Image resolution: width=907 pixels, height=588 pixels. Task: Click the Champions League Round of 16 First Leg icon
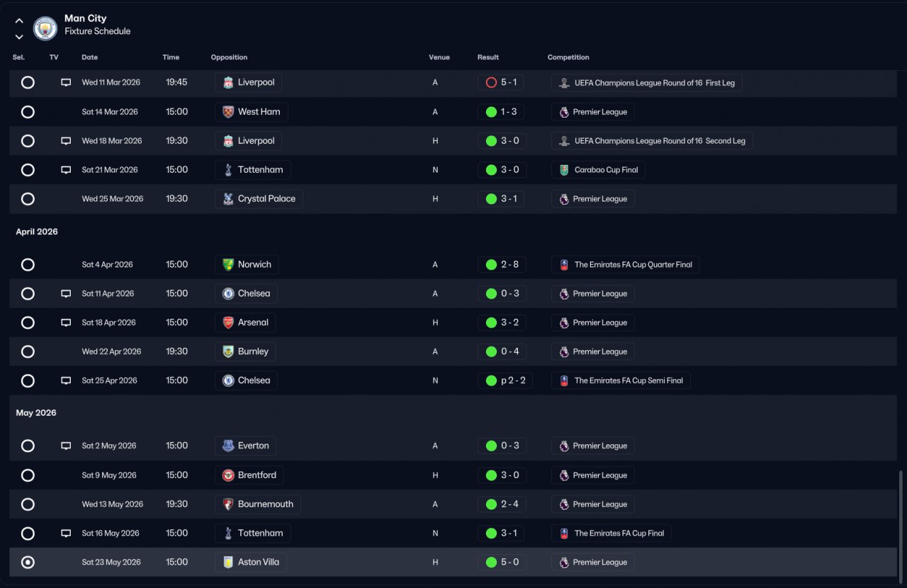click(x=564, y=83)
